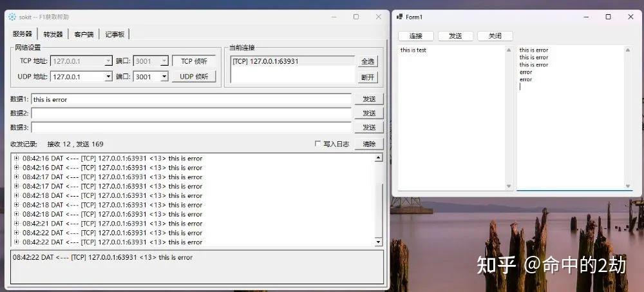Viewport: 644px width, 292px height.
Task: Expand the last 08:42:22 log entry
Action: 16,242
